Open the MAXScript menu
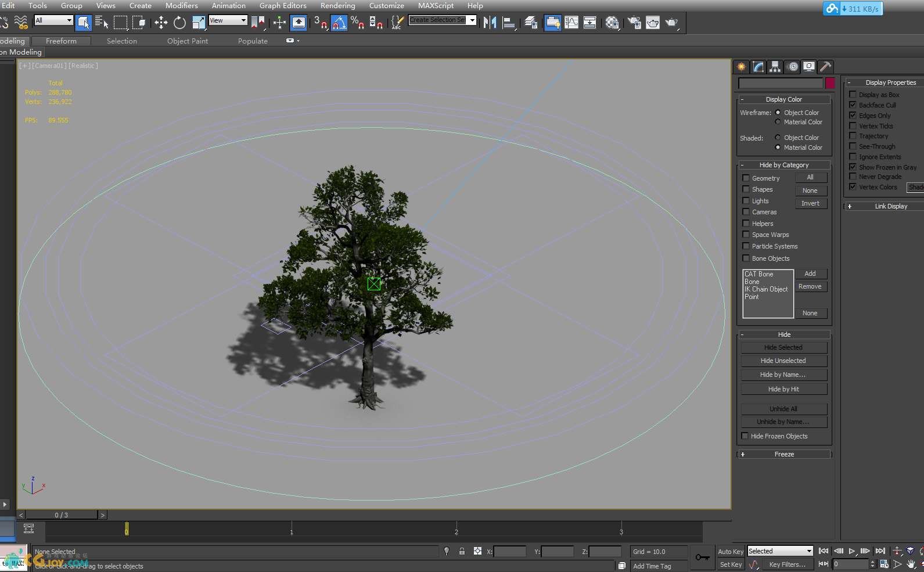This screenshot has height=572, width=924. click(436, 6)
